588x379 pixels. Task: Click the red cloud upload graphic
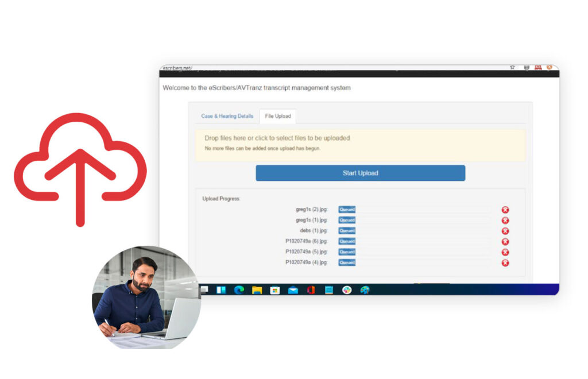click(80, 167)
